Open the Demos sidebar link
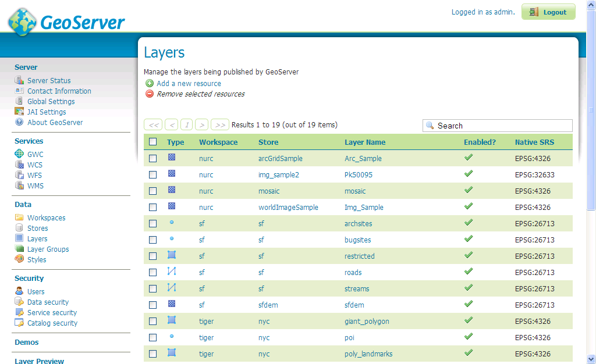The width and height of the screenshot is (596, 364). click(27, 342)
